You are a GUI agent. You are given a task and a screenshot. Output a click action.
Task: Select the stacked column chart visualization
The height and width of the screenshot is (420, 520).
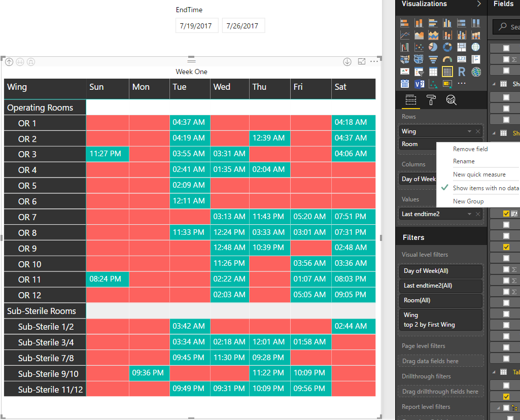(x=419, y=23)
